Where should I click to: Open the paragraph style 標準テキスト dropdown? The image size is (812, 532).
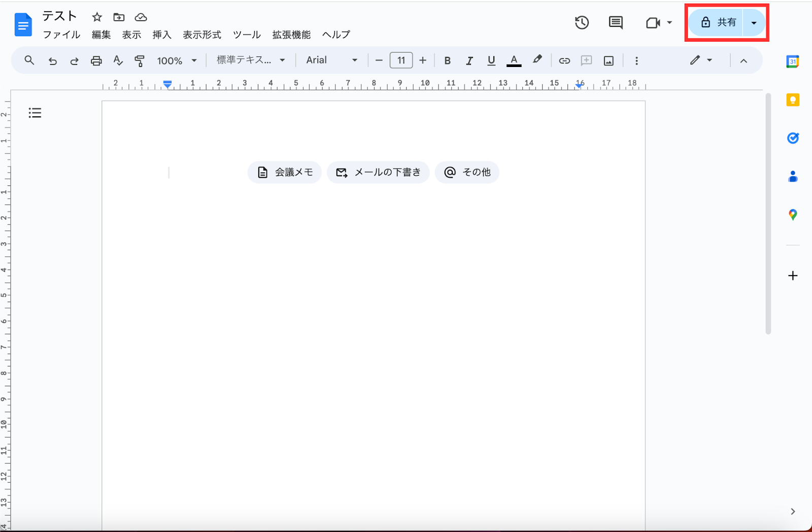pyautogui.click(x=251, y=60)
